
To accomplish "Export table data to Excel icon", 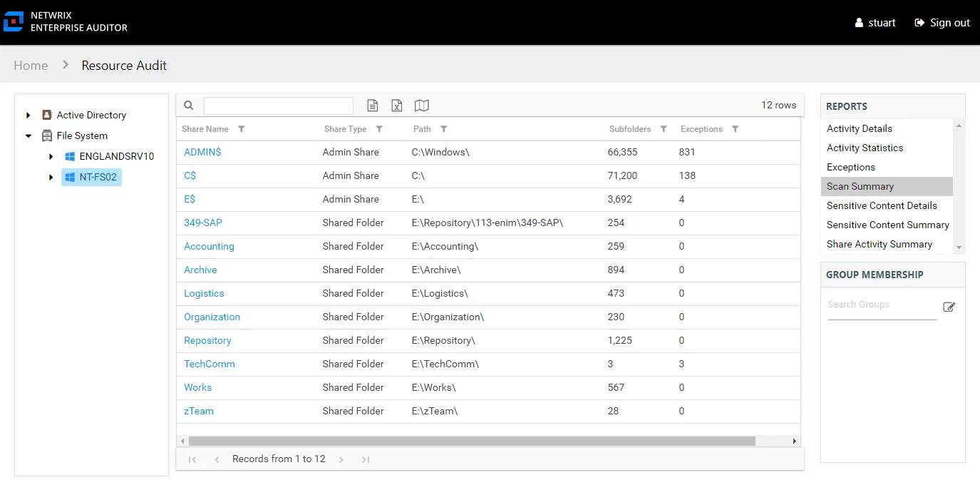I will (x=397, y=106).
